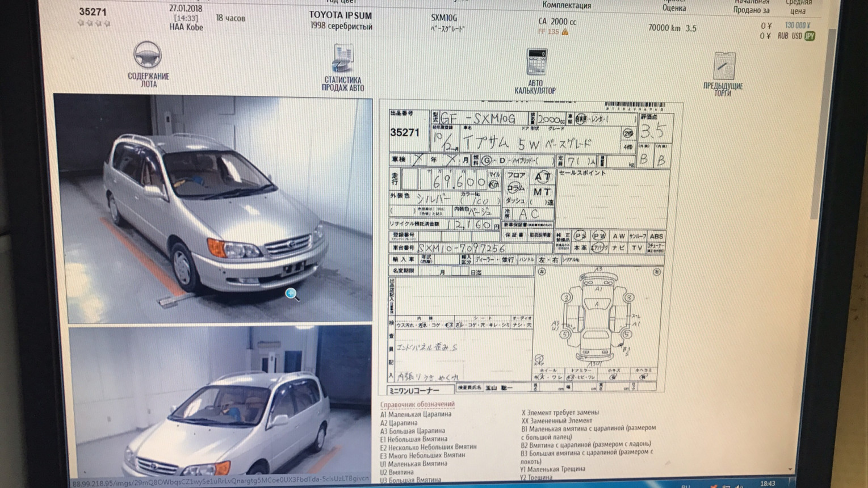868x488 pixels.
Task: Open the Содержание лота steering wheel icon
Action: (148, 56)
